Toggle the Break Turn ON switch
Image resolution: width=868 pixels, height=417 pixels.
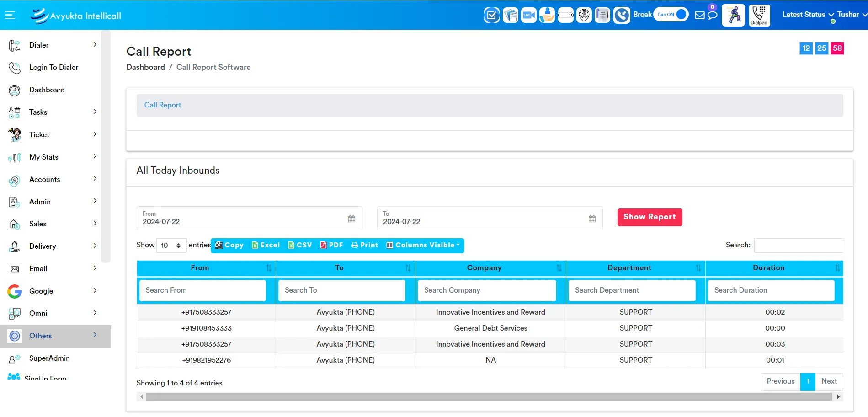(671, 15)
